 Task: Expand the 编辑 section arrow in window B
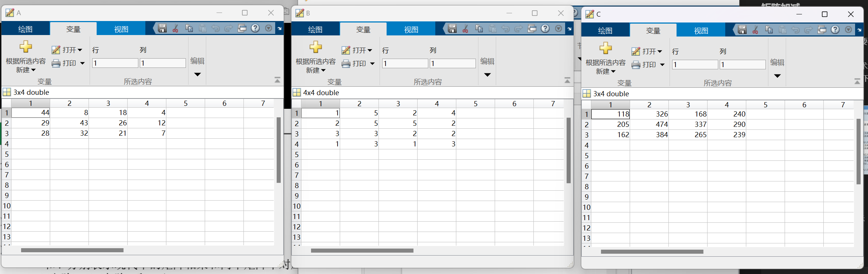click(487, 75)
